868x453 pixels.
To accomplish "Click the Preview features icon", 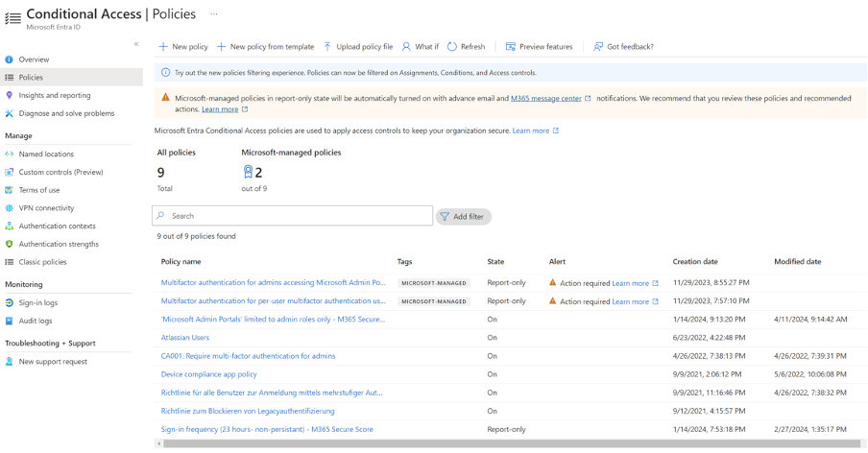I will point(511,47).
